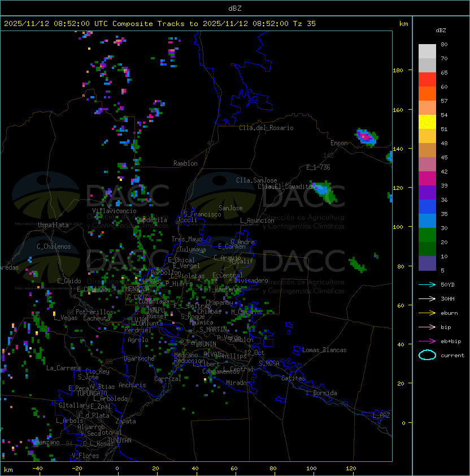Click the magenta eb+bip arrow icon
Viewport: 470px width, 476px height.
(427, 341)
